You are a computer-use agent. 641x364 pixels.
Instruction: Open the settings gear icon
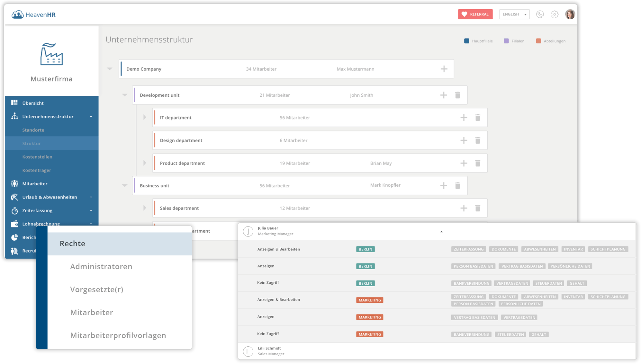click(555, 14)
